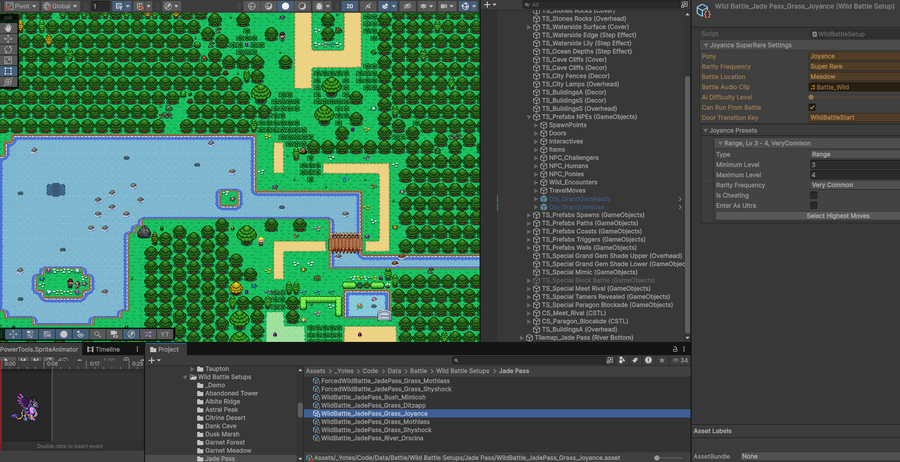Open the Global orientation dropdown
The width and height of the screenshot is (900, 462).
click(x=61, y=6)
